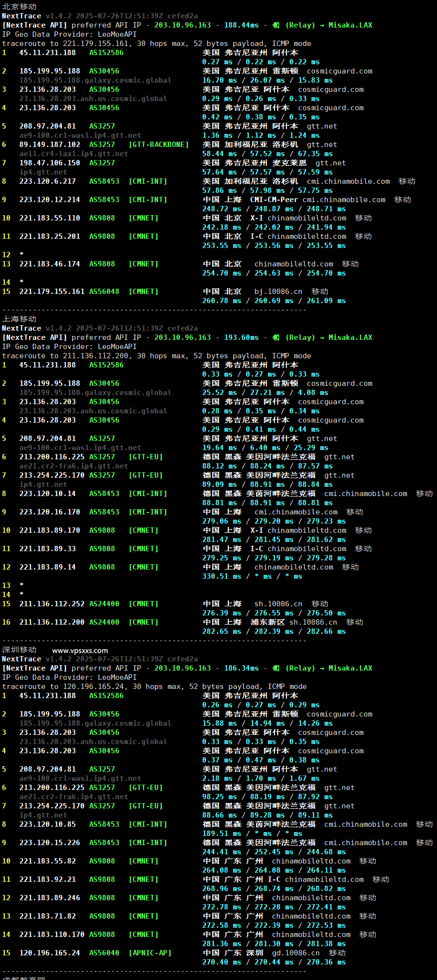This screenshot has width=437, height=980.
Task: Click the 北京移动 section heading
Action: pos(19,6)
